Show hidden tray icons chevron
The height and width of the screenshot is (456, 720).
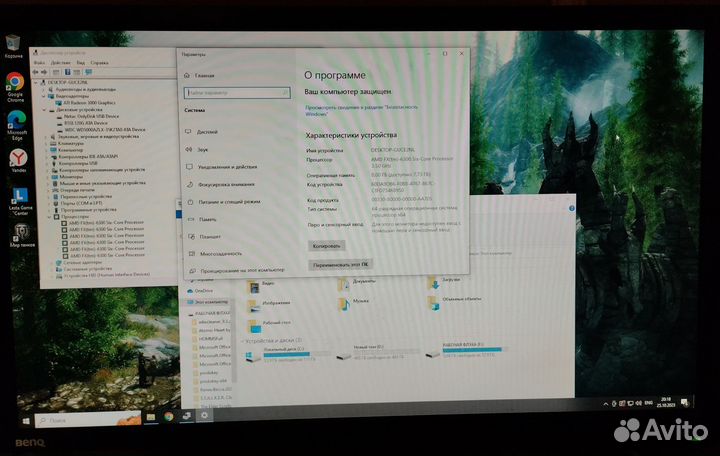click(606, 404)
